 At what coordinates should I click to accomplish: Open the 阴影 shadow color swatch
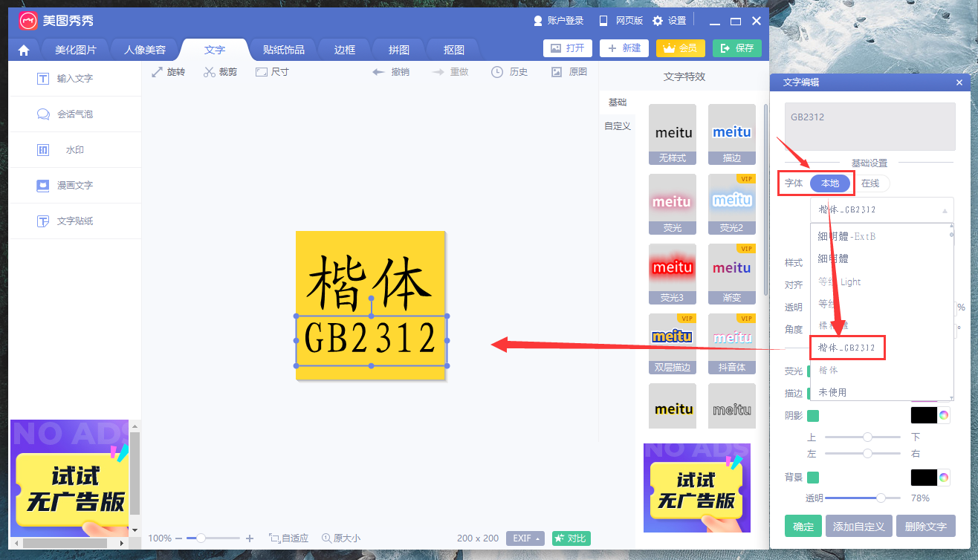coord(924,415)
